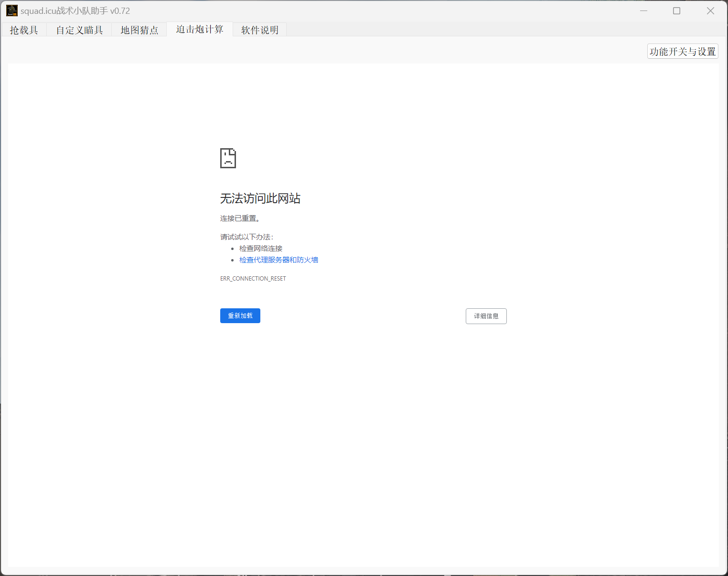Screen dimensions: 728x576
Task: Show 详细信息 details button
Action: (486, 316)
